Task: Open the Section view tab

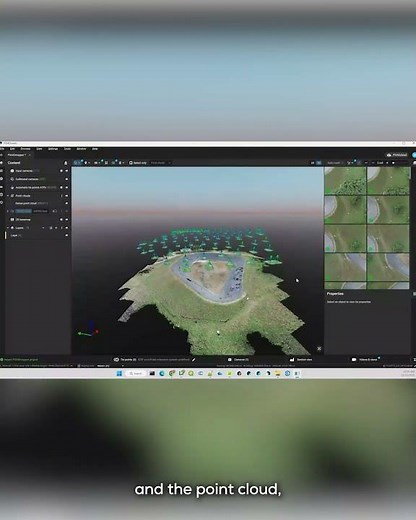Action: point(301,360)
